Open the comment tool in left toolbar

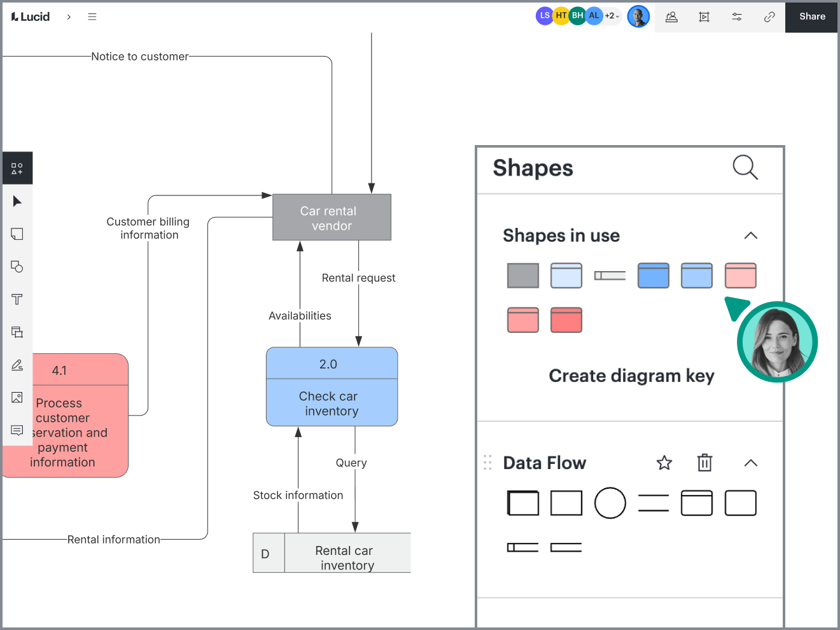(x=17, y=431)
